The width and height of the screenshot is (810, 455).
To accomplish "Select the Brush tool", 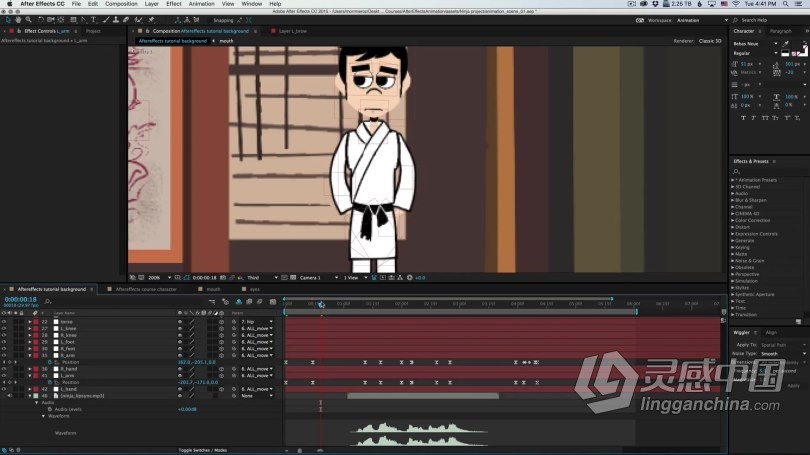I will coord(106,20).
